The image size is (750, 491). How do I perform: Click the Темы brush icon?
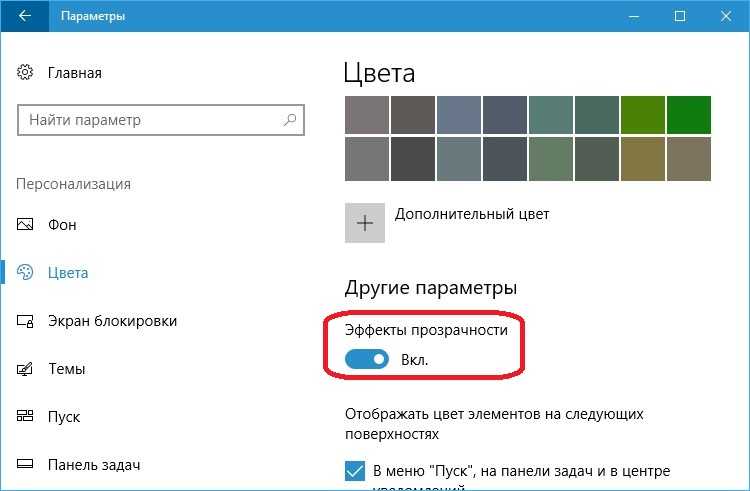pos(25,369)
